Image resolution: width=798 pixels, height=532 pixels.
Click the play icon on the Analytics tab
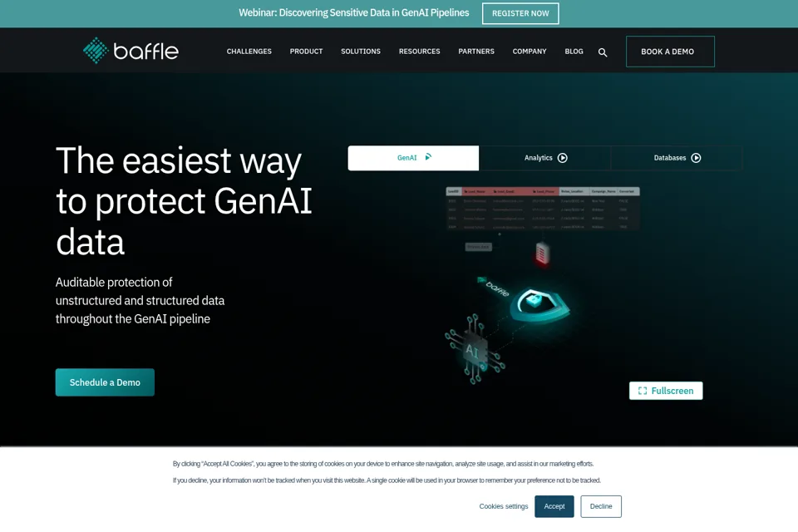coord(563,158)
